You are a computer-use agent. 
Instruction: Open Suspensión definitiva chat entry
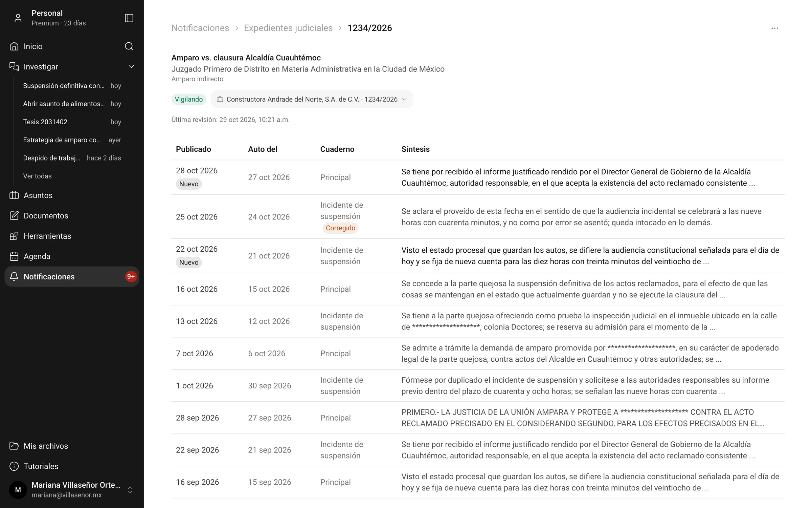(72, 86)
